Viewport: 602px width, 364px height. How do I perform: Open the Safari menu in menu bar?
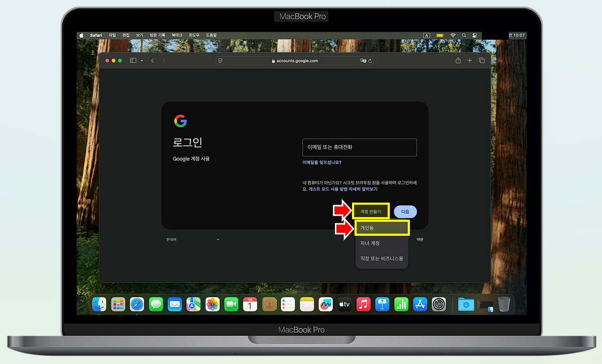pos(96,35)
